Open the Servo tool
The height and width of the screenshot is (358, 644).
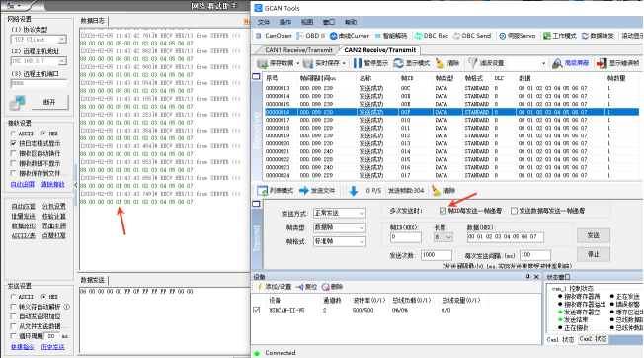click(518, 36)
